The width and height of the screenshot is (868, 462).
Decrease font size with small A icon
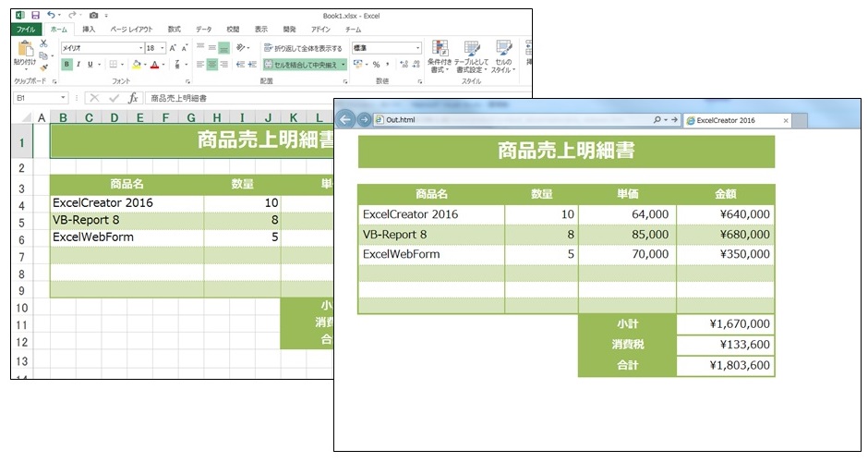click(x=185, y=48)
